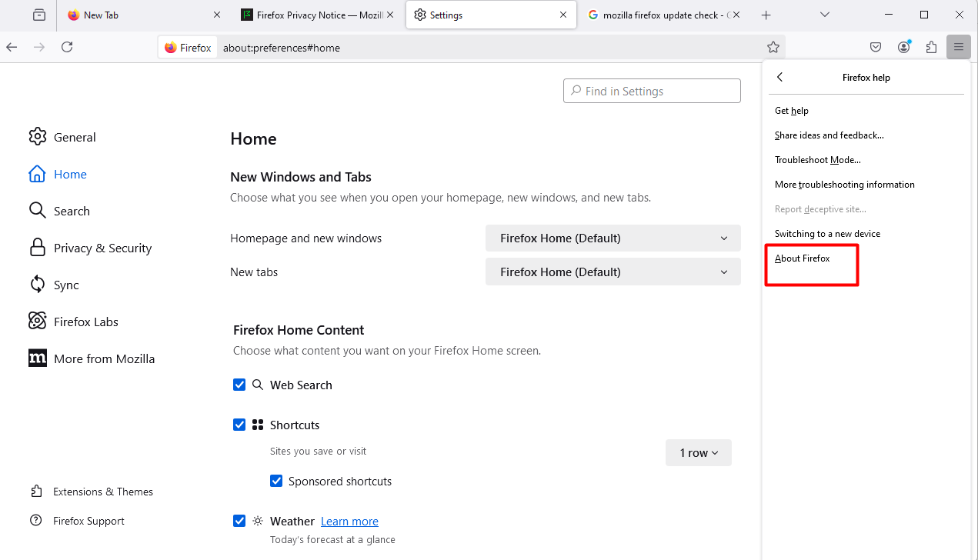Reload the current page
The image size is (978, 560).
click(67, 47)
